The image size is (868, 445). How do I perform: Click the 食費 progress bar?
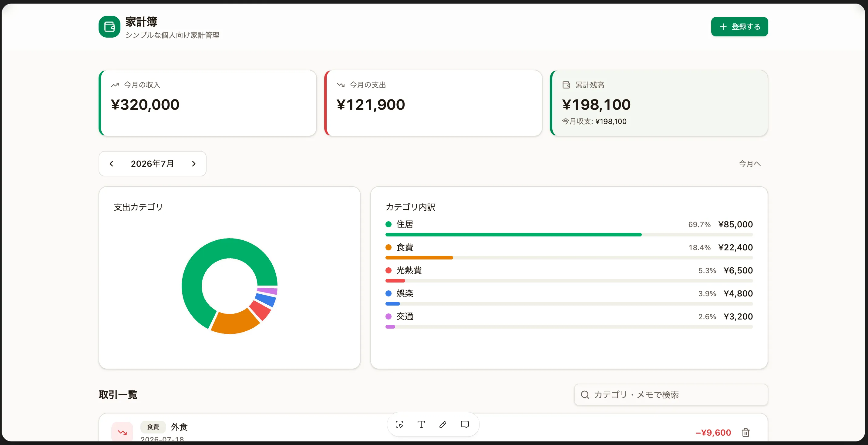coord(569,258)
